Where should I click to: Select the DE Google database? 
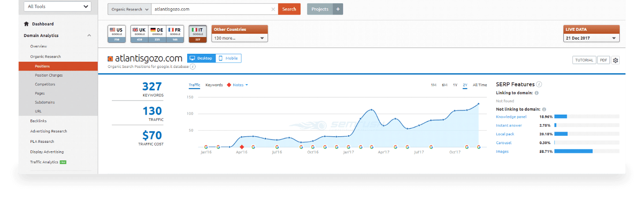(x=157, y=33)
